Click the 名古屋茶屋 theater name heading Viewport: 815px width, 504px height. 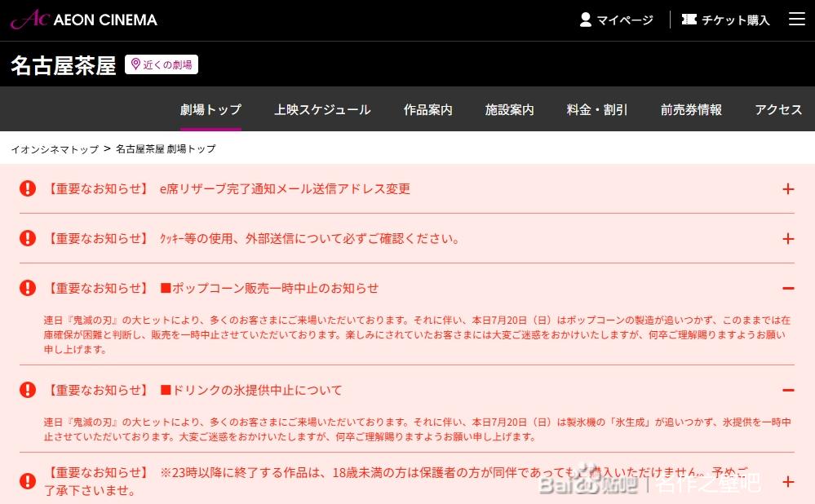[x=64, y=65]
